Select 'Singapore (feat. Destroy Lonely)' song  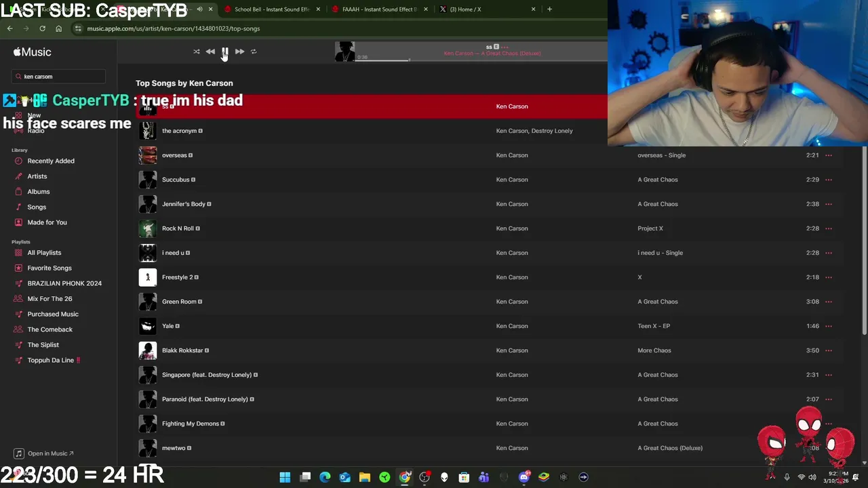click(x=207, y=375)
